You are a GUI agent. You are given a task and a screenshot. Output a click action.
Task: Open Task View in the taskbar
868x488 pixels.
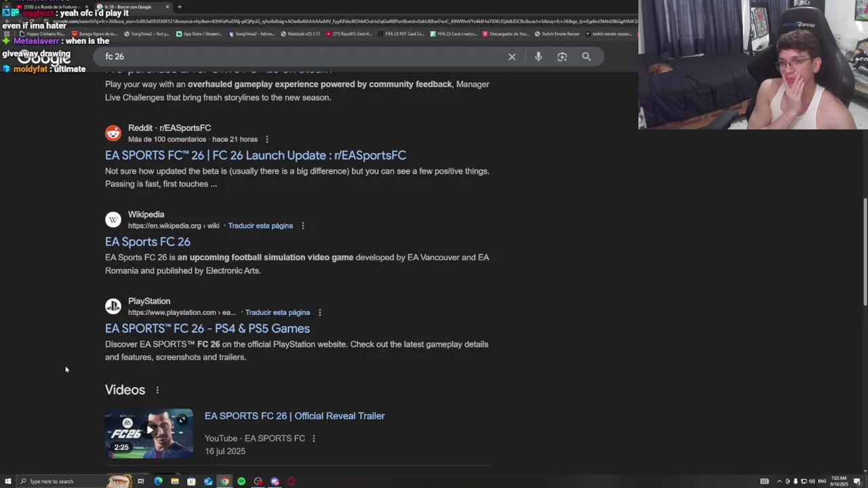[141, 481]
